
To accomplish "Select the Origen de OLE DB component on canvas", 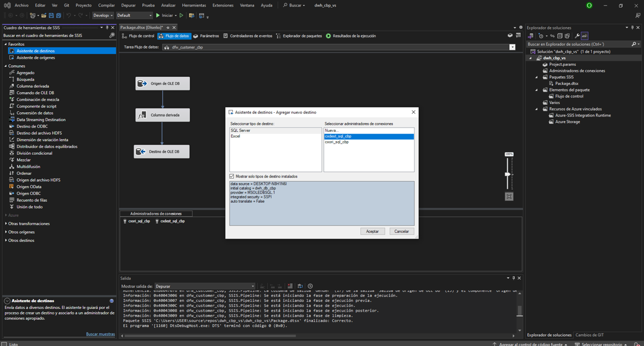I will point(162,83).
